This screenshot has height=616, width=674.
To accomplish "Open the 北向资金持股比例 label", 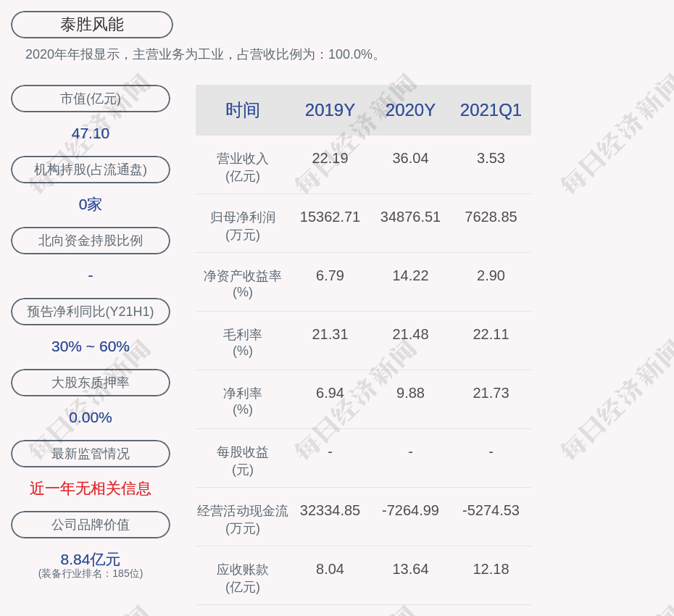I will point(90,241).
